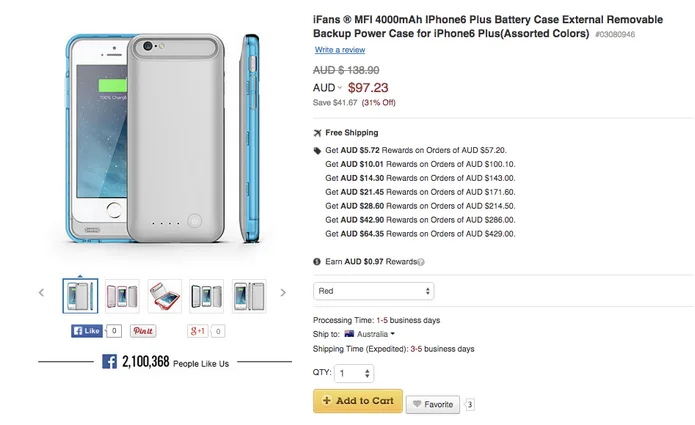
Task: Open the Write a review link
Action: point(339,50)
